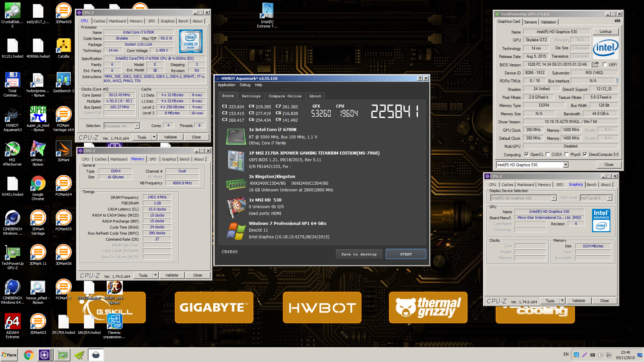This screenshot has width=644, height=362.
Task: Select the 3DMark Vantage desktop icon
Action: click(x=38, y=223)
